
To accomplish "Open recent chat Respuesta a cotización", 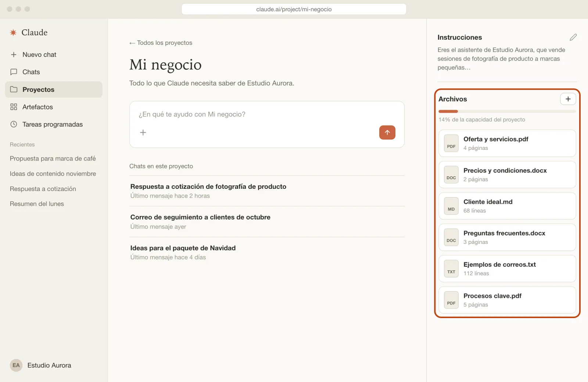I will [x=43, y=189].
